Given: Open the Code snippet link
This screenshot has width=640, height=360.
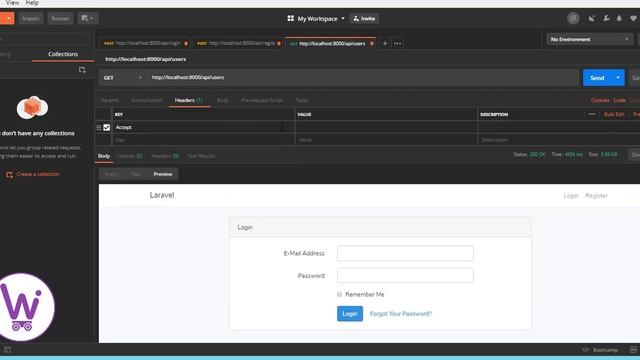Looking at the screenshot, I should [x=619, y=100].
